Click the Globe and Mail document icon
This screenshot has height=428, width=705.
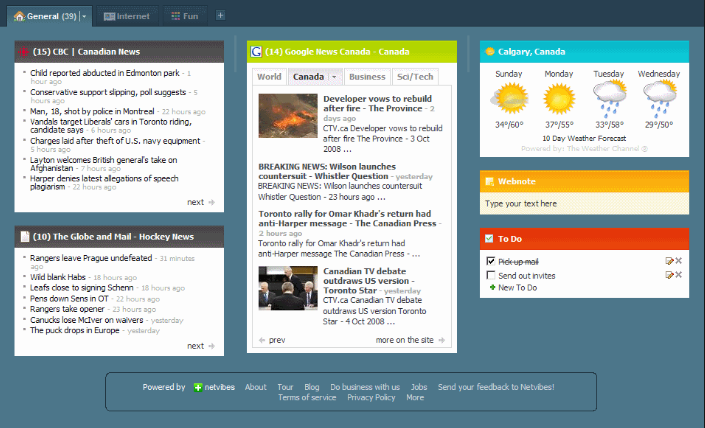coord(25,236)
